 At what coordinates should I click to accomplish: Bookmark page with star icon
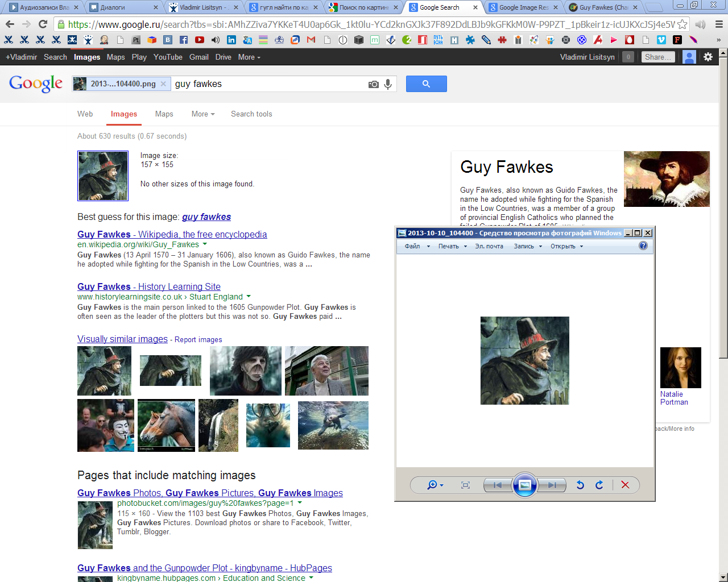pos(682,24)
